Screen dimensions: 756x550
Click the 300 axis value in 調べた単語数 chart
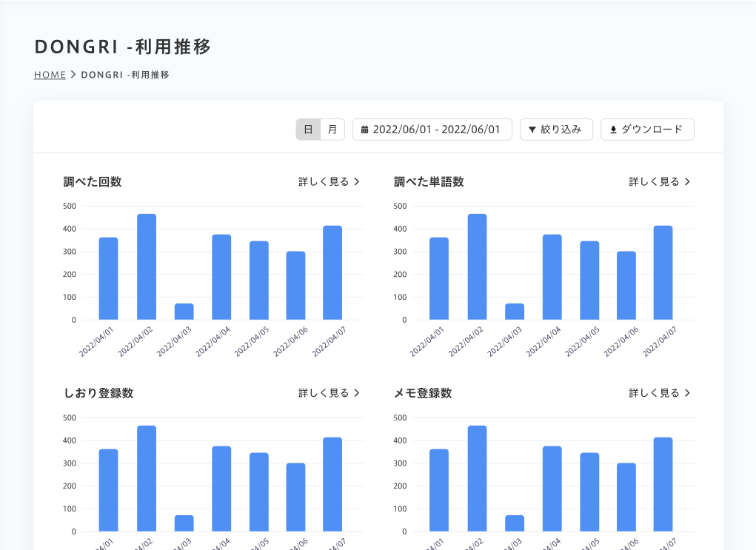click(400, 252)
